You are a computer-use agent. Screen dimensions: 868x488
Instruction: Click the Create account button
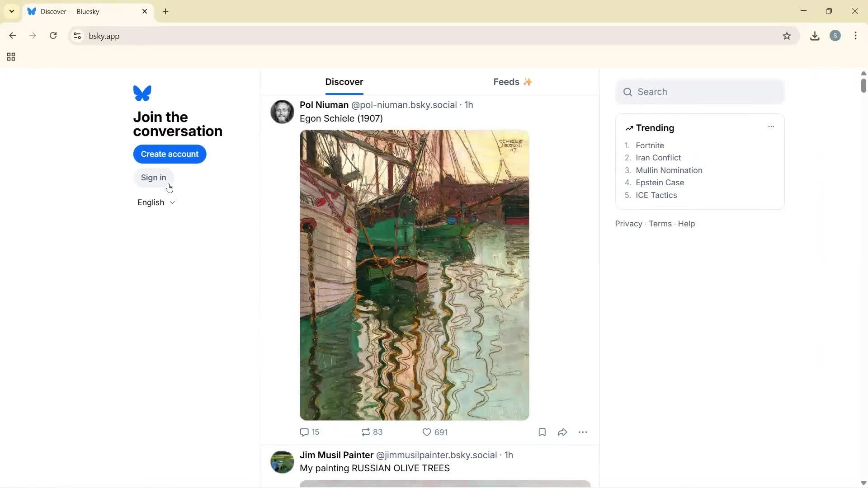[170, 154]
